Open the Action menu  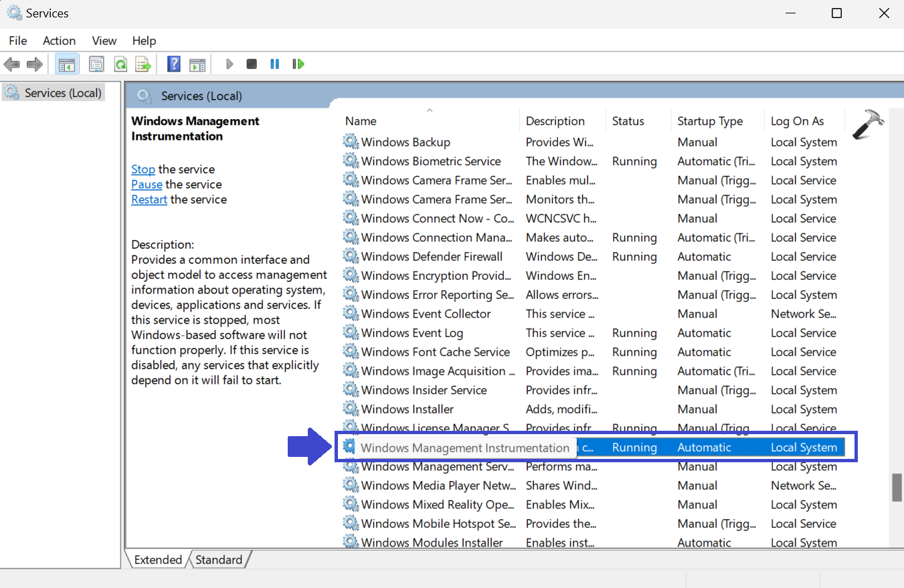59,41
